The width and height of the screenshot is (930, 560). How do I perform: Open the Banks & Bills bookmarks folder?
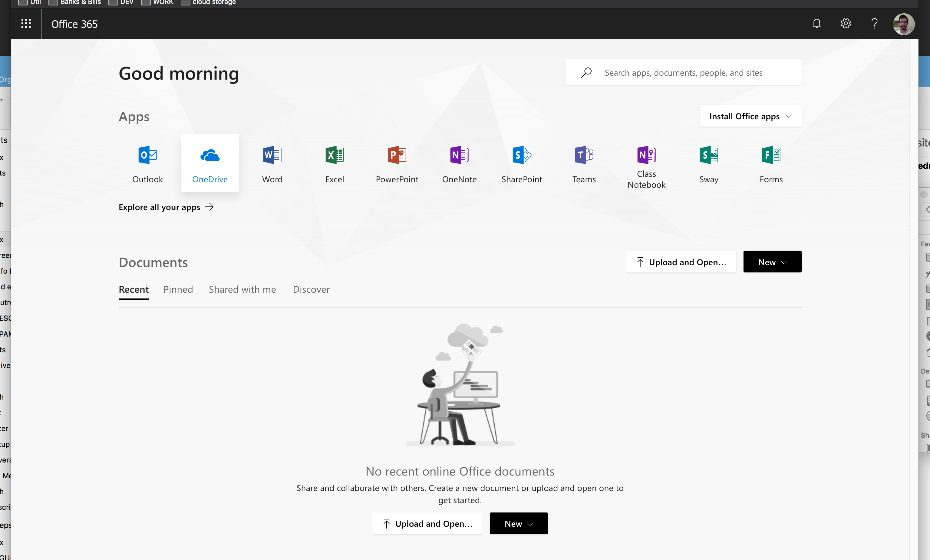[x=75, y=2]
